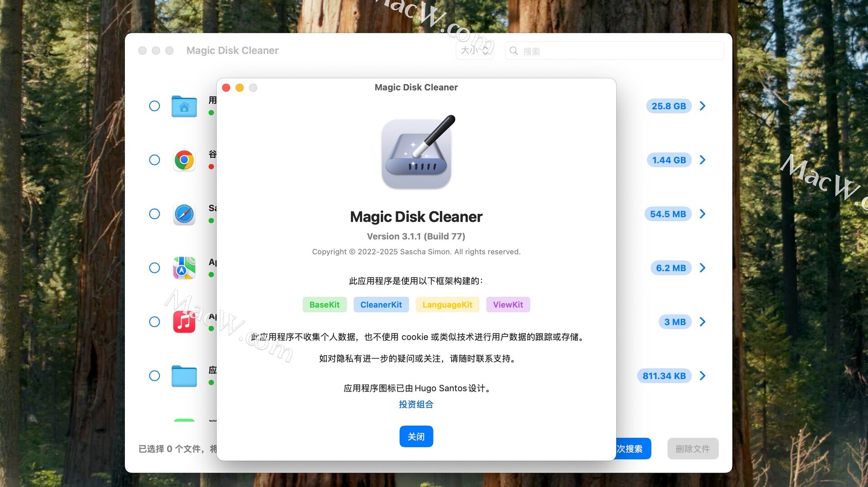The height and width of the screenshot is (487, 868).
Task: Select the radio button for Maps row
Action: [x=155, y=268]
